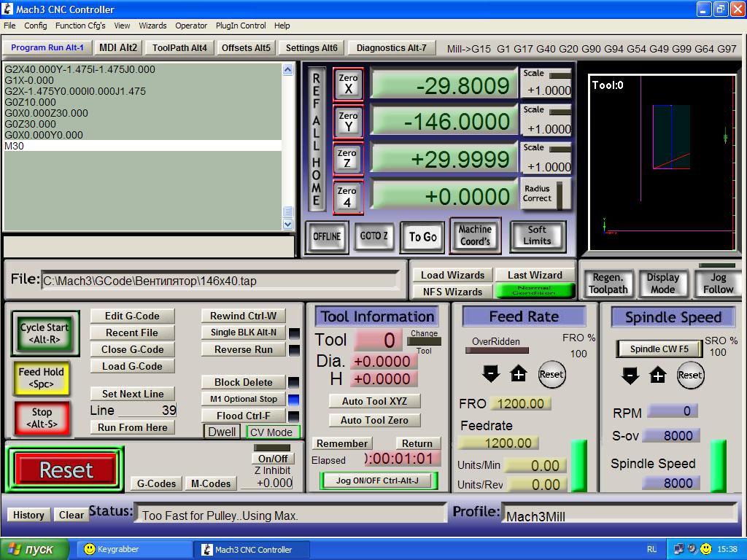The height and width of the screenshot is (560, 747).
Task: Click Run From Here button
Action: click(133, 427)
